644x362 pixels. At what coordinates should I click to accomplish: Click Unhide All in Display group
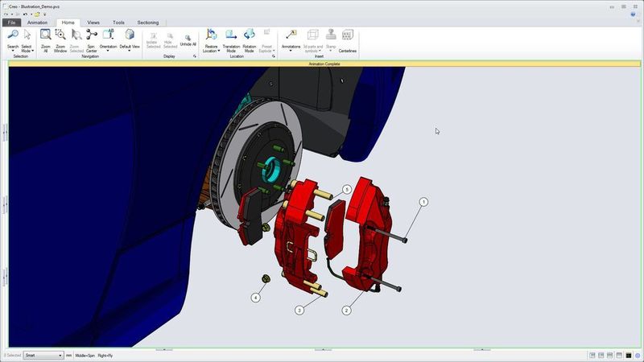[x=188, y=40]
